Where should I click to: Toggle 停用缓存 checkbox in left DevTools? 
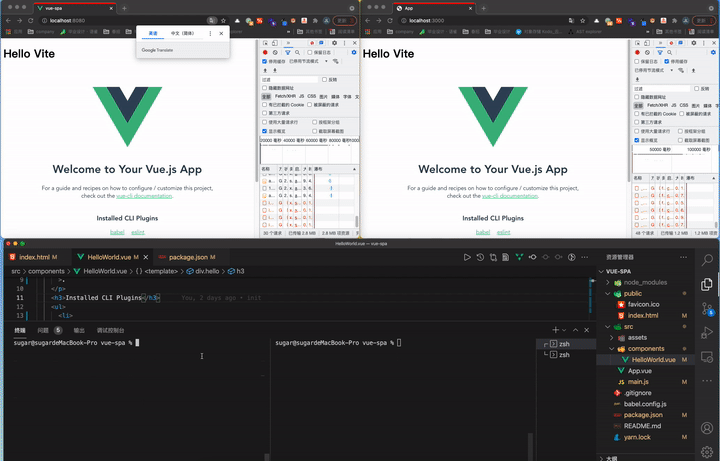click(264, 62)
